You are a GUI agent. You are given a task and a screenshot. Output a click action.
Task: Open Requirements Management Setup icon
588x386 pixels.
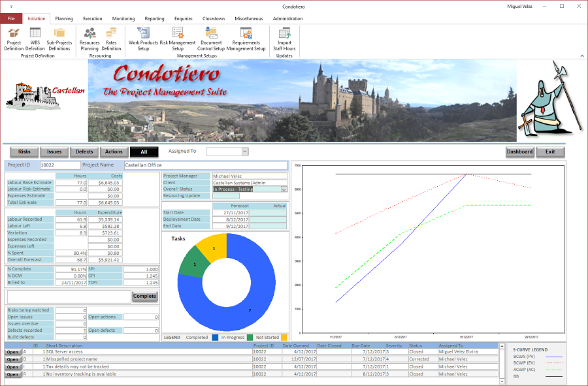246,39
